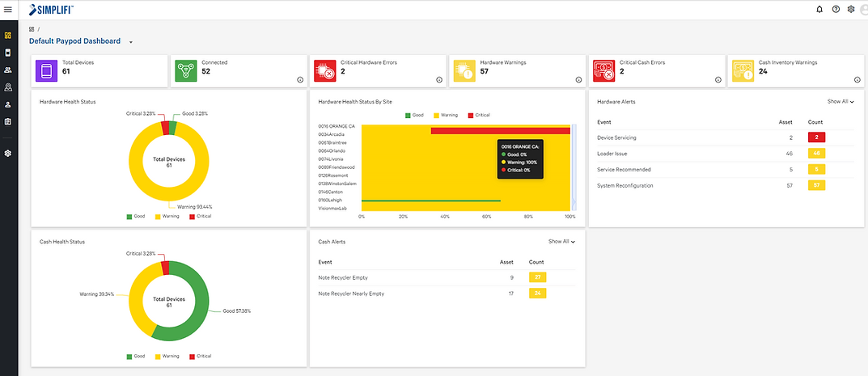Viewport: 868px width, 376px height.
Task: Click the red Device Servicing count badge
Action: [817, 137]
